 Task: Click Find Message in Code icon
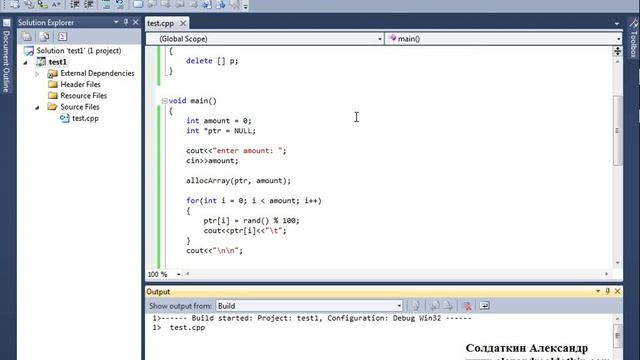[416, 306]
